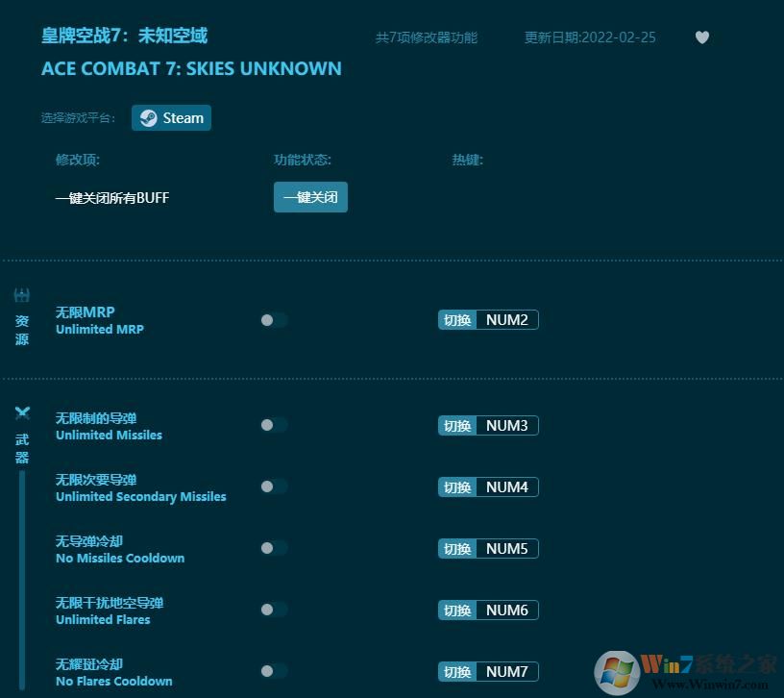Click the weapons section vertical scrollbar
The height and width of the screenshot is (698, 784).
tap(22, 581)
